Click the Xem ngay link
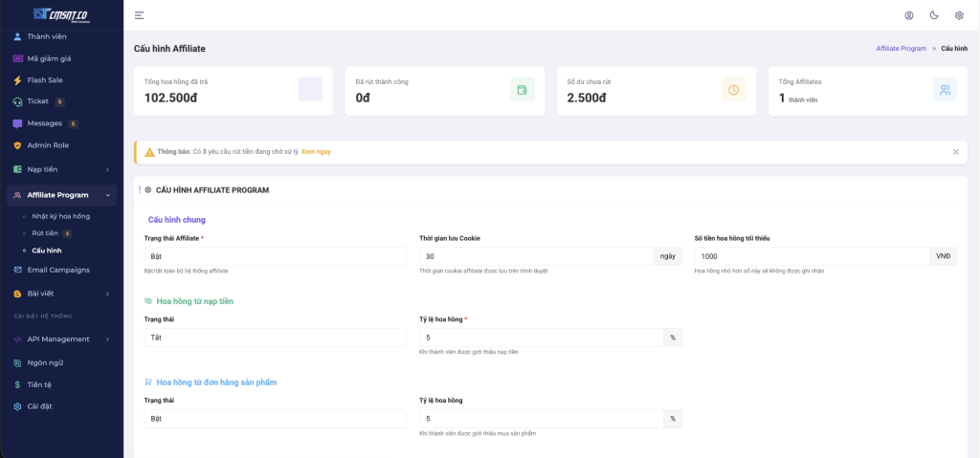 (316, 152)
